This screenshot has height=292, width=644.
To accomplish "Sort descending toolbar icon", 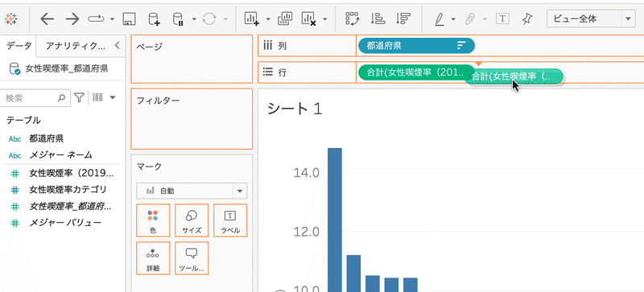I will point(403,19).
